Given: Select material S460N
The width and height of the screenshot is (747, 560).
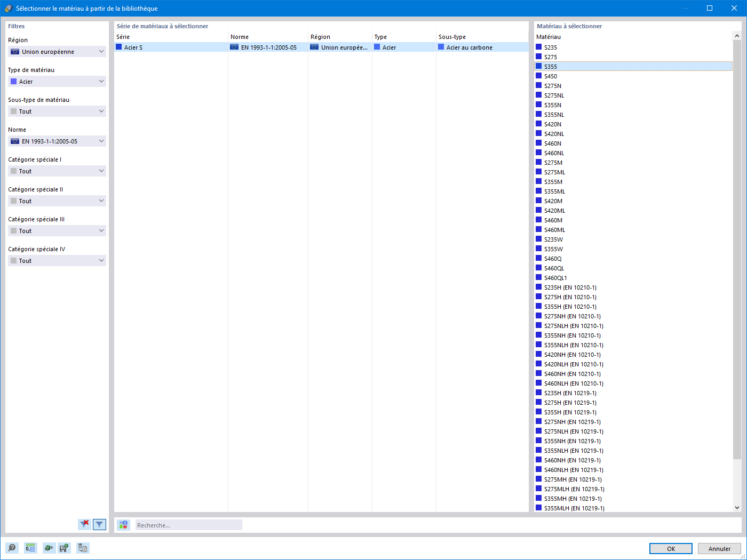Looking at the screenshot, I should (633, 143).
